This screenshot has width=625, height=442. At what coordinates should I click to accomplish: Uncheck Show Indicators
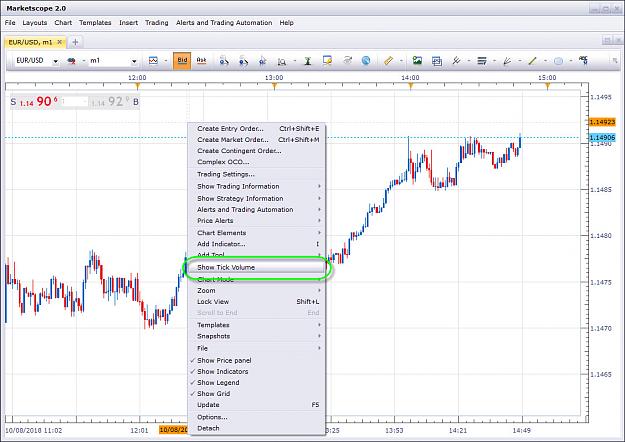click(257, 371)
